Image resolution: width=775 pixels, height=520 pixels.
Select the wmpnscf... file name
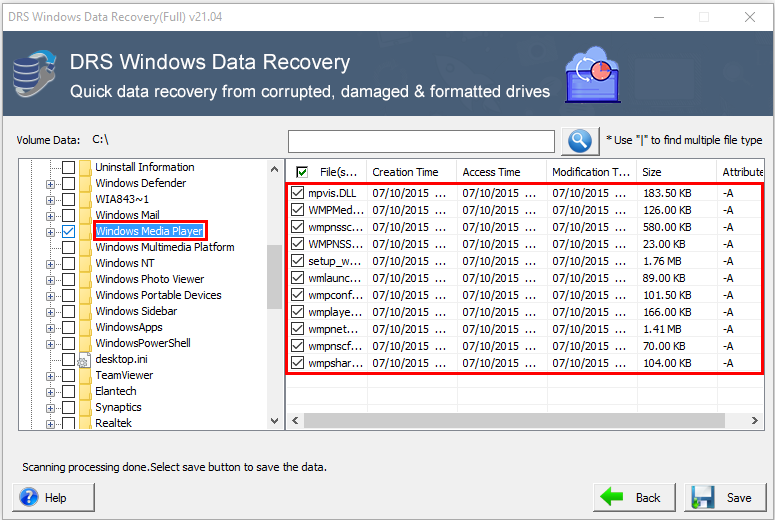click(x=336, y=346)
